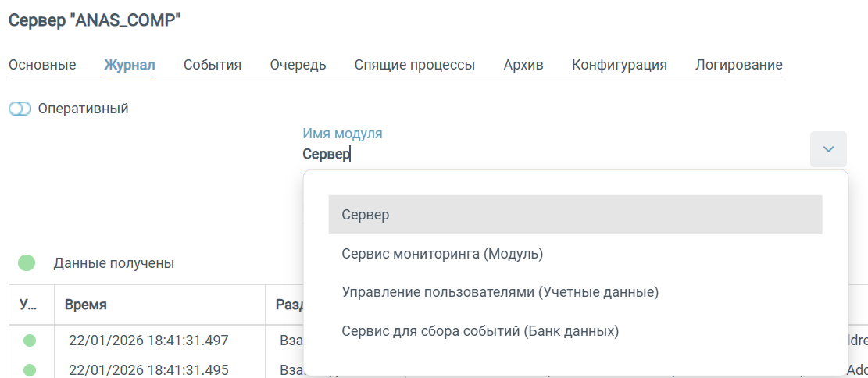
Task: Open the Конфигурация tab
Action: (619, 65)
